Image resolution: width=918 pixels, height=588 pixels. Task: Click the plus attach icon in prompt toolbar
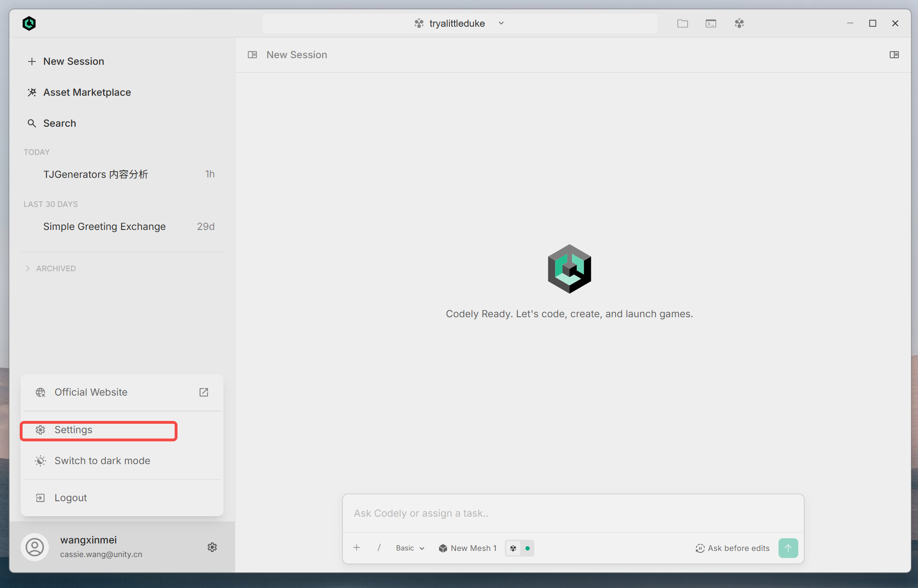357,548
